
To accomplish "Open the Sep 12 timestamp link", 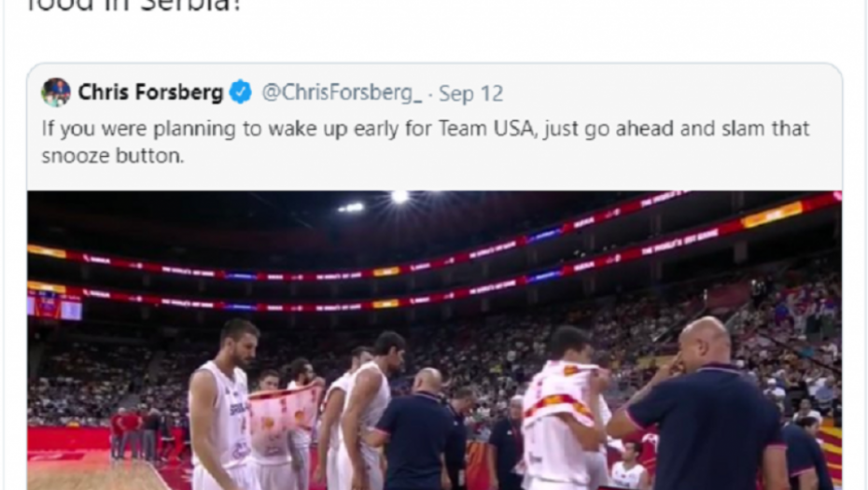I will pos(471,93).
